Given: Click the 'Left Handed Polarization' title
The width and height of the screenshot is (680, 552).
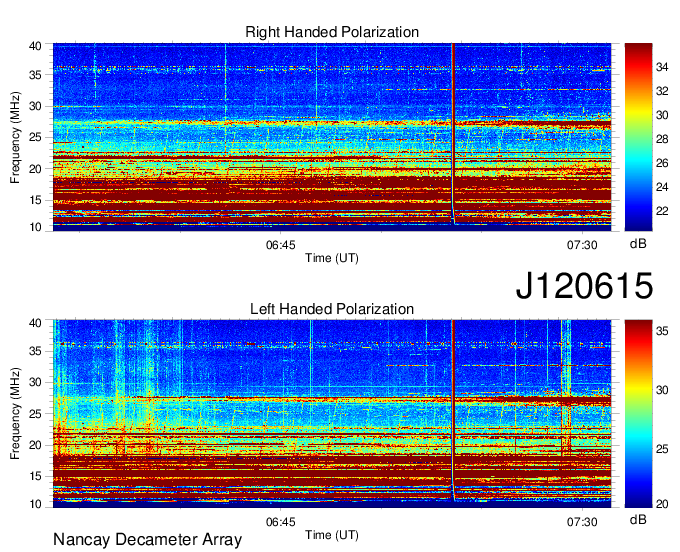Looking at the screenshot, I should (x=332, y=309).
